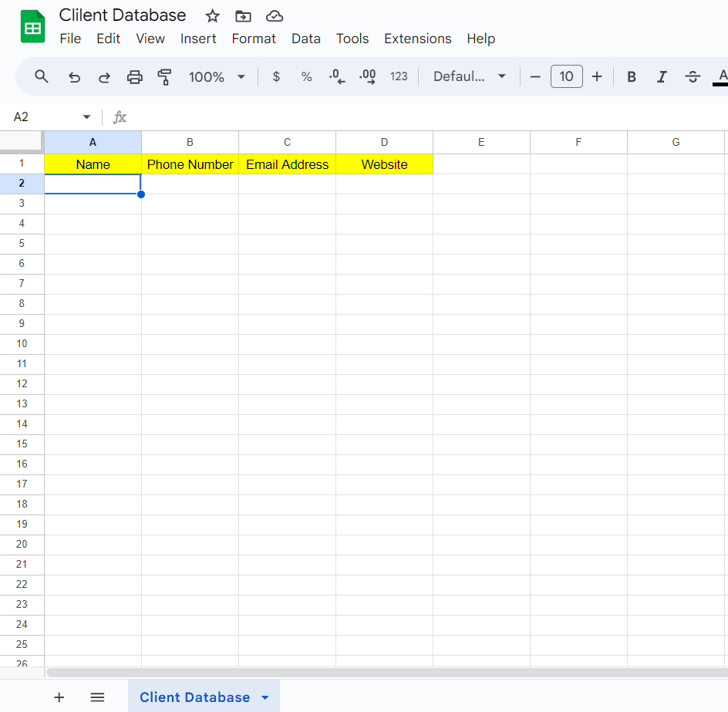Open the File menu

pos(71,39)
